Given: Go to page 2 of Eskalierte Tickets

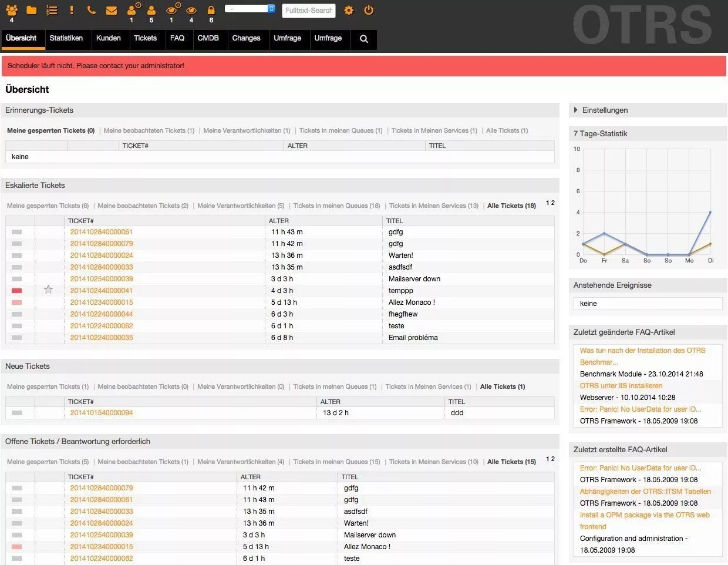Looking at the screenshot, I should 553,203.
